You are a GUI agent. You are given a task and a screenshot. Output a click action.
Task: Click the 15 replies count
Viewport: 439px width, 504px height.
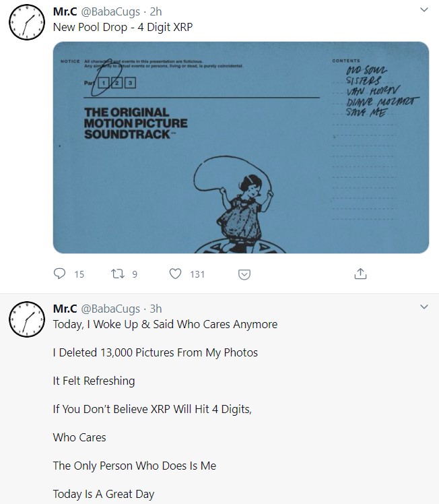click(79, 274)
